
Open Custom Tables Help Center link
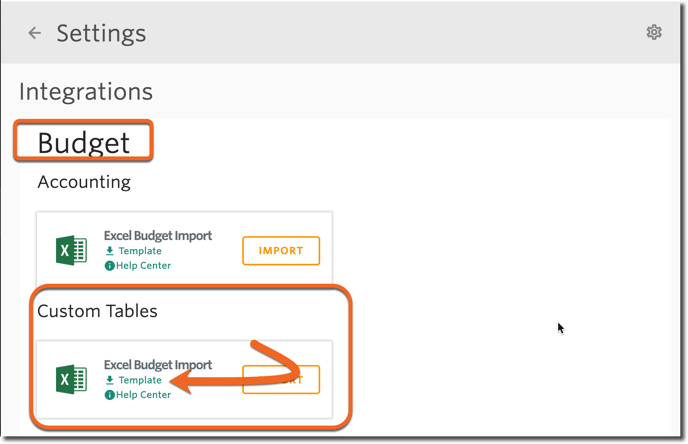coord(143,394)
